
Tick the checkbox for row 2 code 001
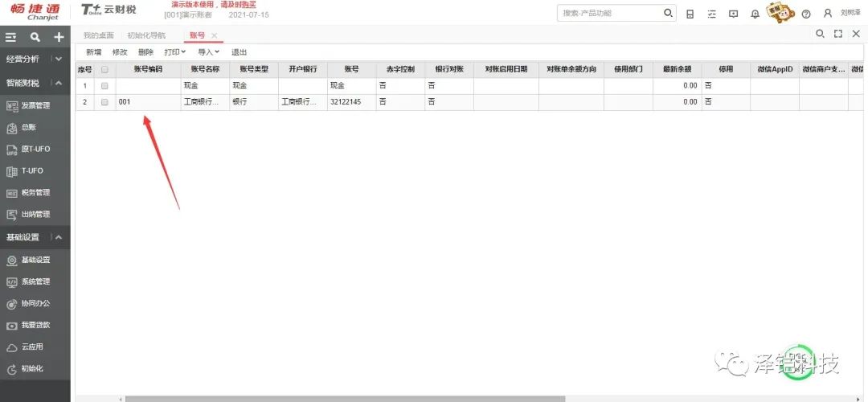(104, 102)
